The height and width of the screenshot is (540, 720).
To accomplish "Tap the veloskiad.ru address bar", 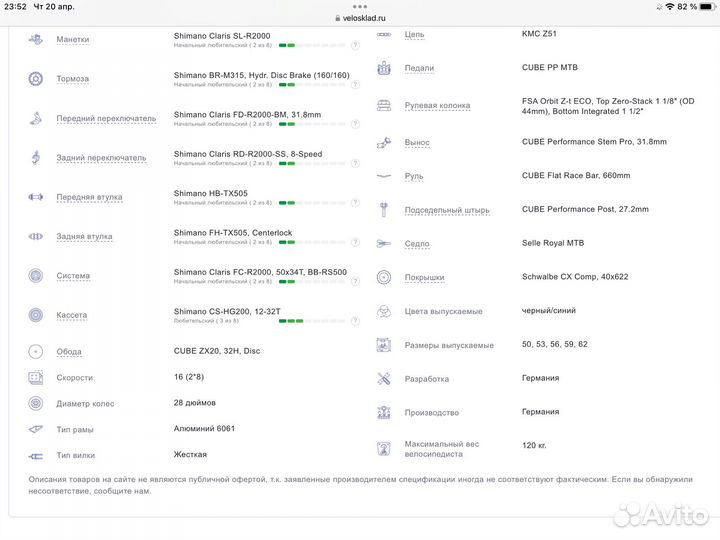I will point(360,18).
